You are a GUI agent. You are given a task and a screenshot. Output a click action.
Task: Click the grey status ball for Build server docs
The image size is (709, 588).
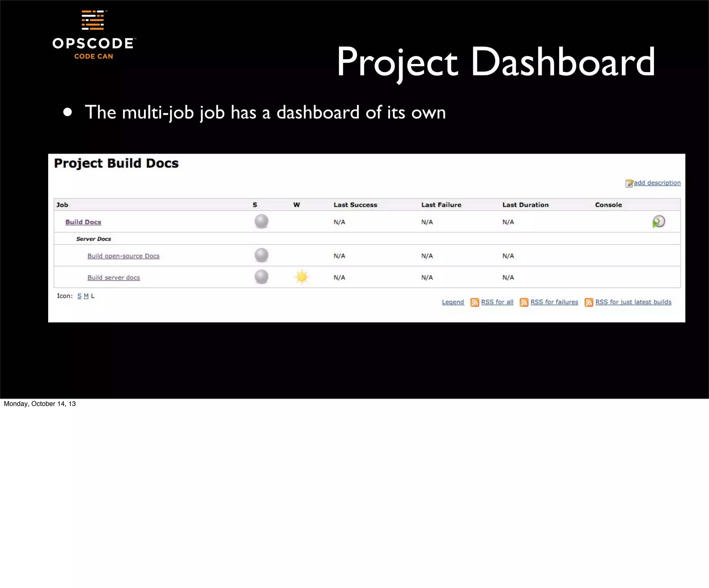pos(261,277)
